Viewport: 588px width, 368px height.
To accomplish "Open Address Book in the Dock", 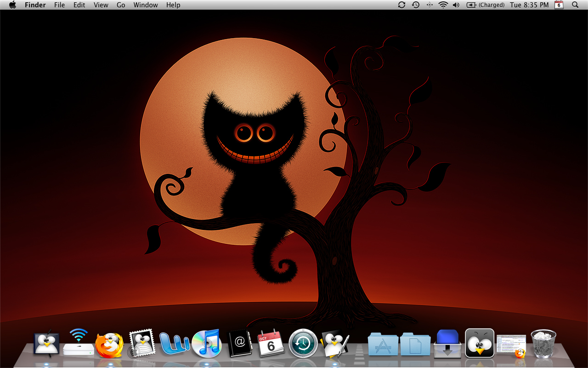I will tap(239, 344).
